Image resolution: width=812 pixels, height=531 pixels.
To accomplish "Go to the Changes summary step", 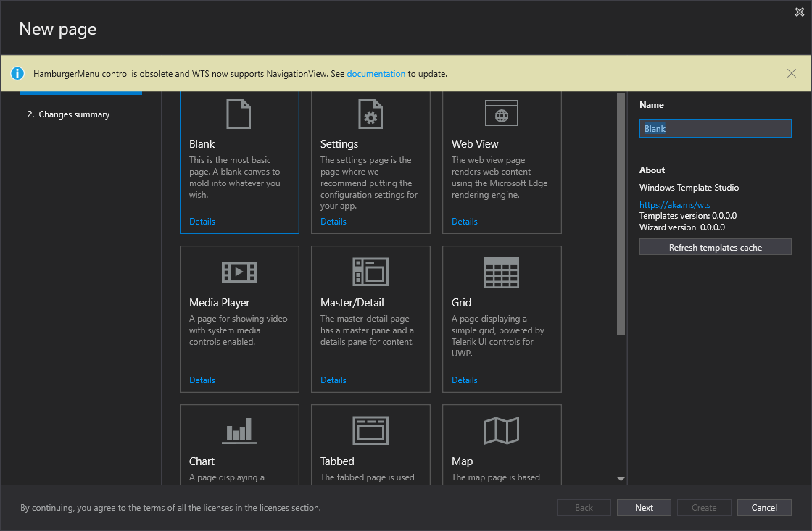I will tap(68, 114).
